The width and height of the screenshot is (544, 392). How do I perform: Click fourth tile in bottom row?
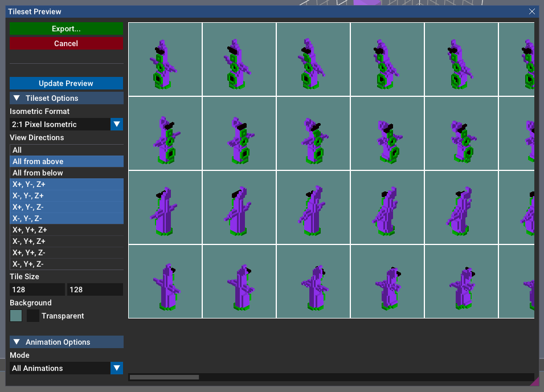click(387, 281)
